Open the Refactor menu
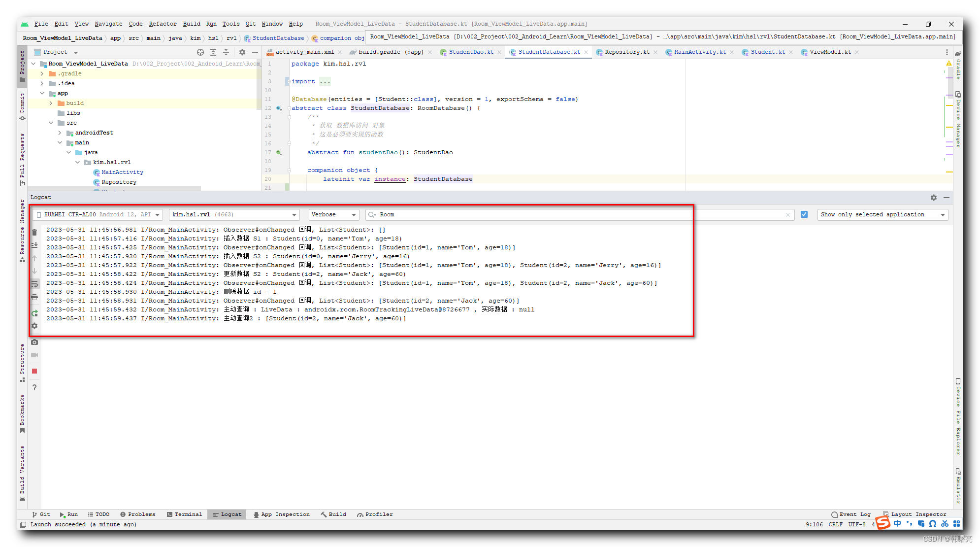Screen dimensions: 980x547 coord(162,24)
